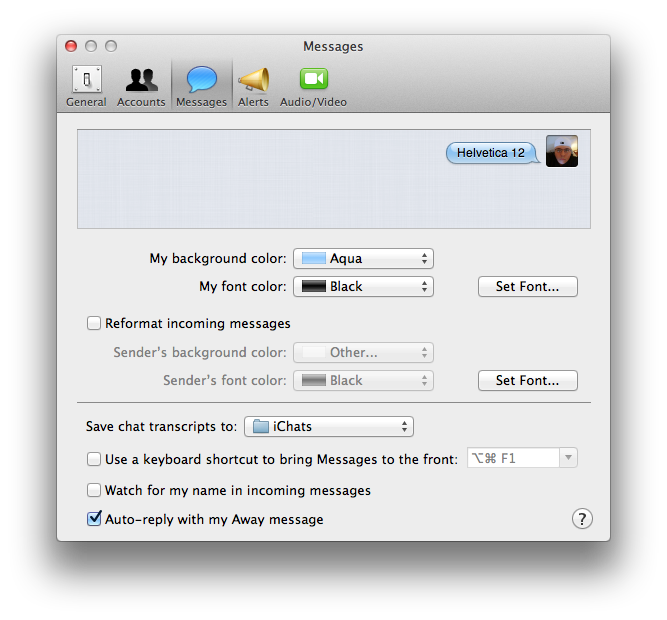This screenshot has height=620, width=667.
Task: Click the black font color swatch
Action: click(x=314, y=287)
